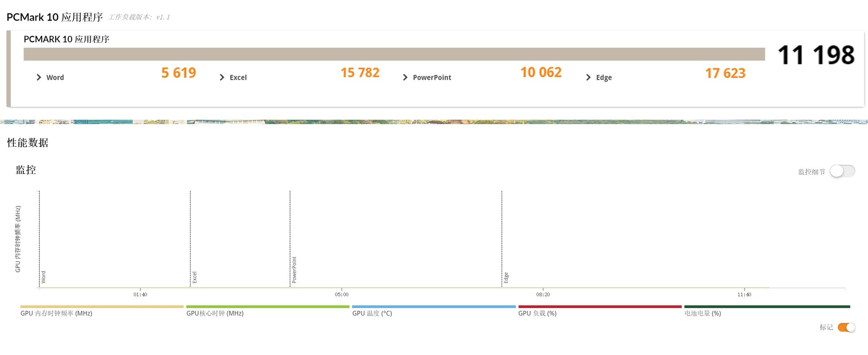Click the vertical GPU 内存时钟频率 axis label

[x=18, y=239]
